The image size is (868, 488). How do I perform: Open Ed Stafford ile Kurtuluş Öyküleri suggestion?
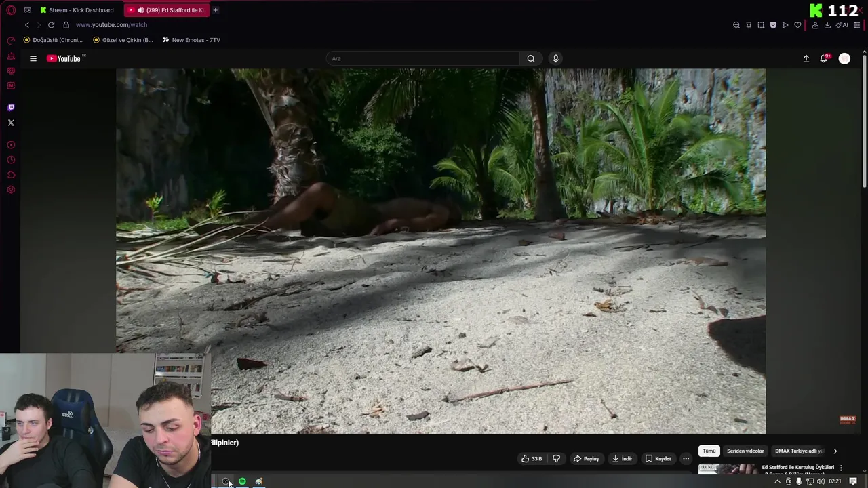click(797, 467)
